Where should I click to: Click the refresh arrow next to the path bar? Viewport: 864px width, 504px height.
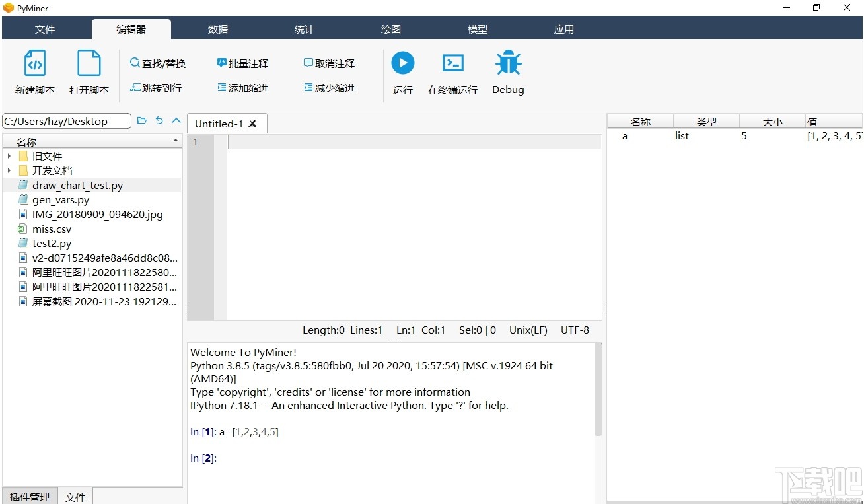tap(159, 120)
